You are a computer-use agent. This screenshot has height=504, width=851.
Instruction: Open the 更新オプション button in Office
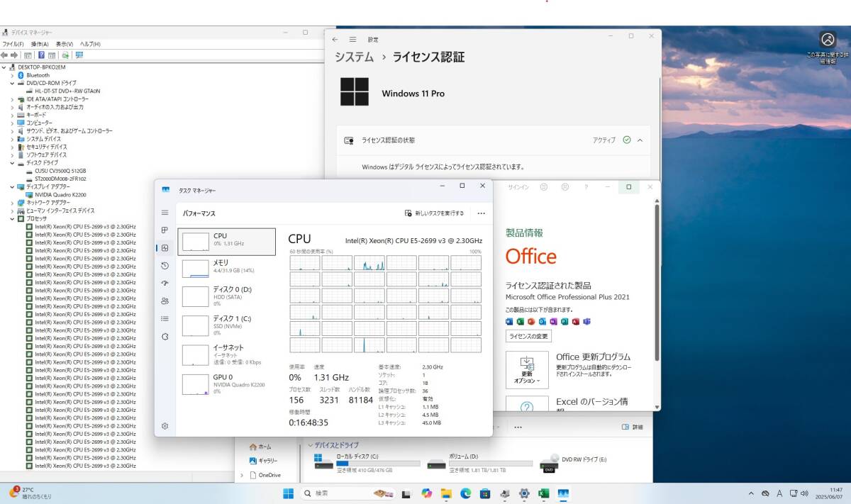[527, 369]
